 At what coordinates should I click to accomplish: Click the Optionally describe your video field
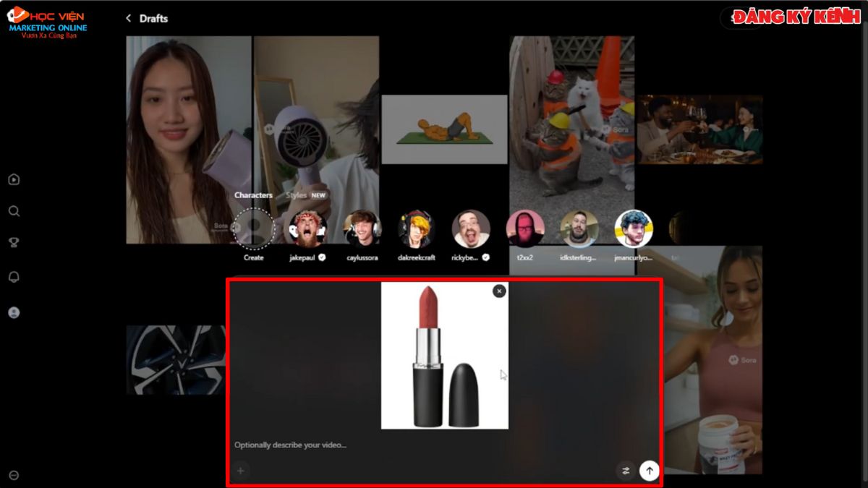click(289, 444)
